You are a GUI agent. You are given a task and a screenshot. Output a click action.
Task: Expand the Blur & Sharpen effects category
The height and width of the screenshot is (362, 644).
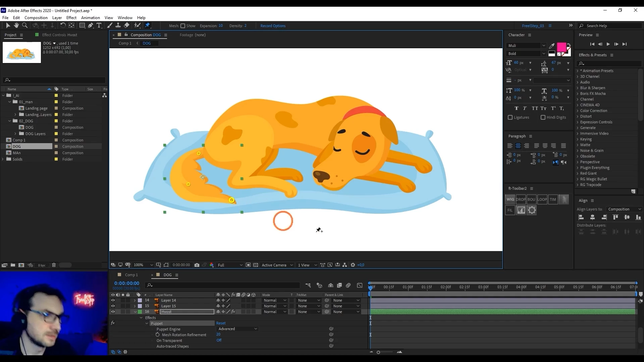click(578, 88)
